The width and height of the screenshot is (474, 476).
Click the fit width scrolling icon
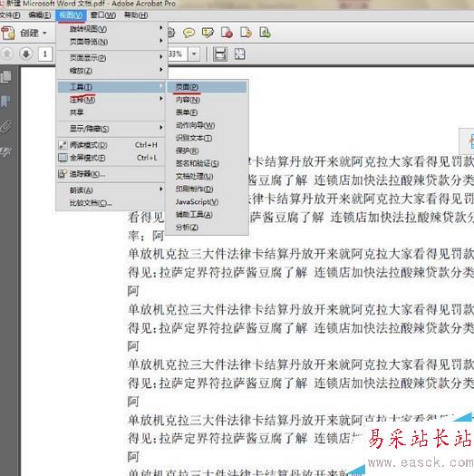pos(220,54)
